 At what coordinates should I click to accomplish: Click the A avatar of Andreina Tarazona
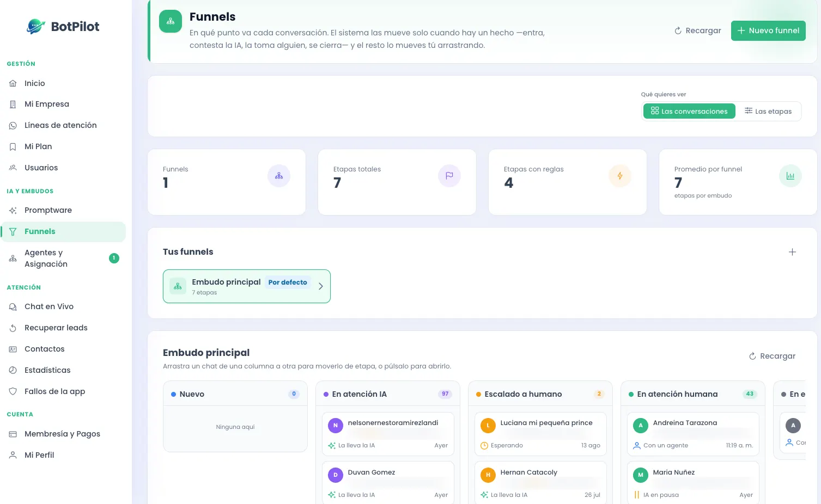641,426
